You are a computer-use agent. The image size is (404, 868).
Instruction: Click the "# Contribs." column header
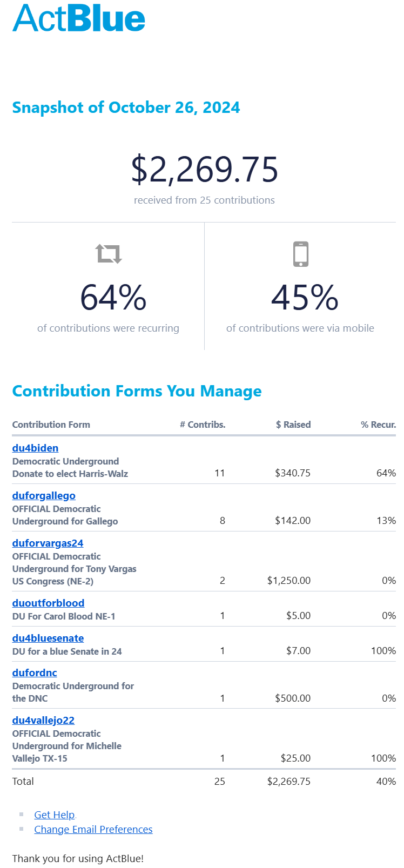click(x=203, y=425)
